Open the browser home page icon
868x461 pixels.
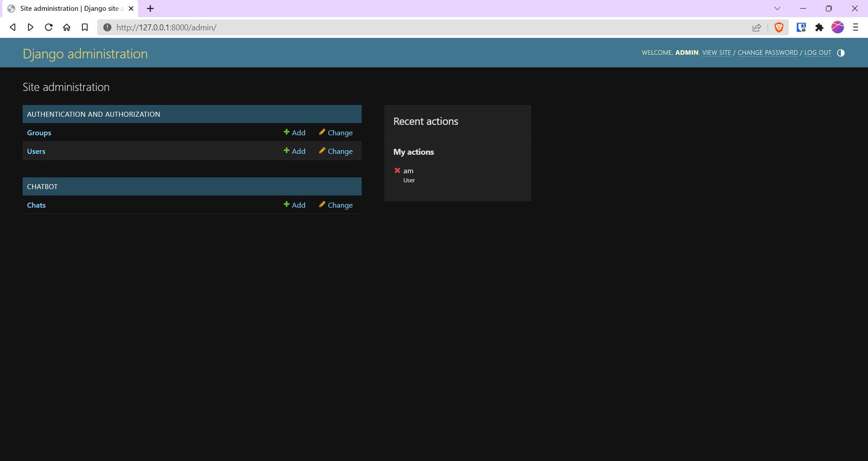[x=66, y=27]
